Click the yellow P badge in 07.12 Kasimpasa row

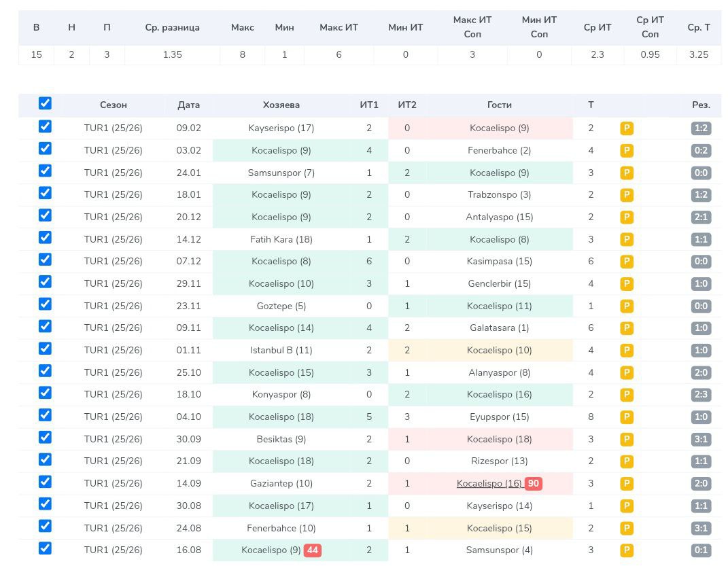tap(627, 262)
